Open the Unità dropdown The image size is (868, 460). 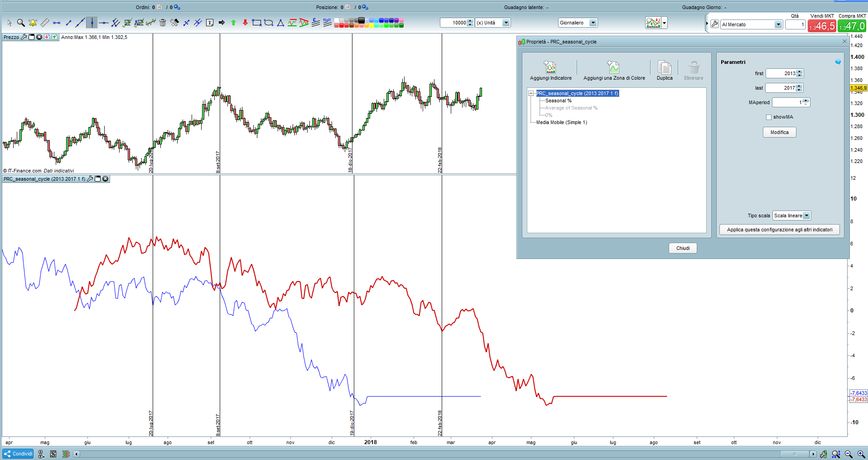[x=506, y=23]
